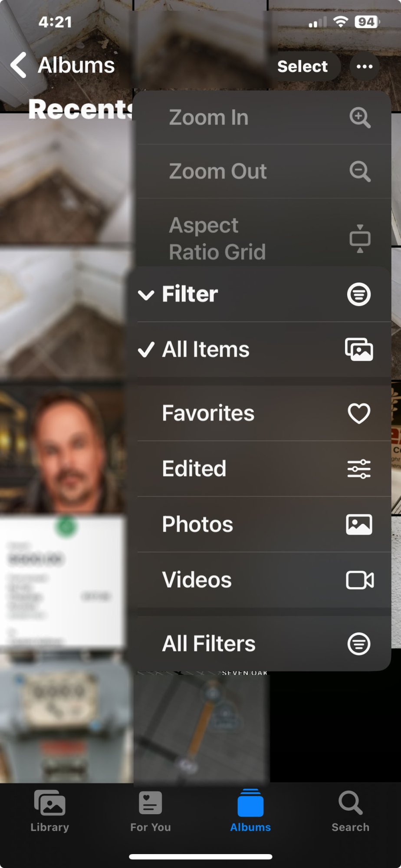Tap the back chevron next to Albums
This screenshot has width=401, height=868.
coord(18,65)
